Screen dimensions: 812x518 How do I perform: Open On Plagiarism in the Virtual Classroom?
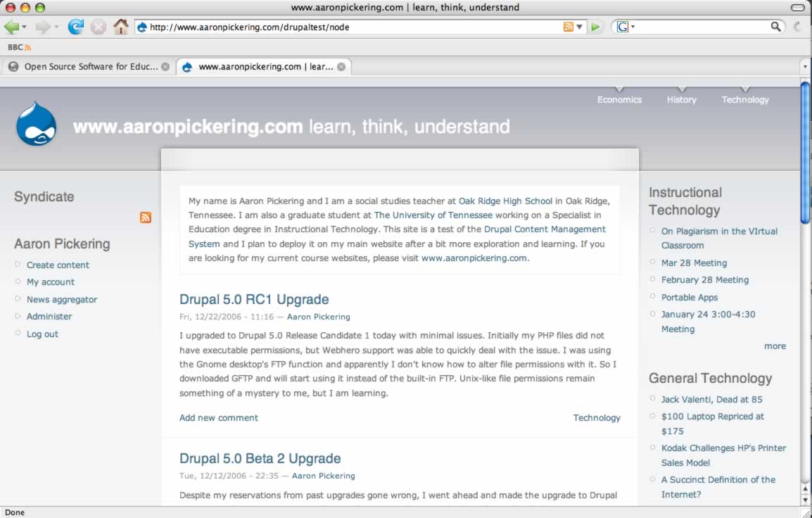719,239
